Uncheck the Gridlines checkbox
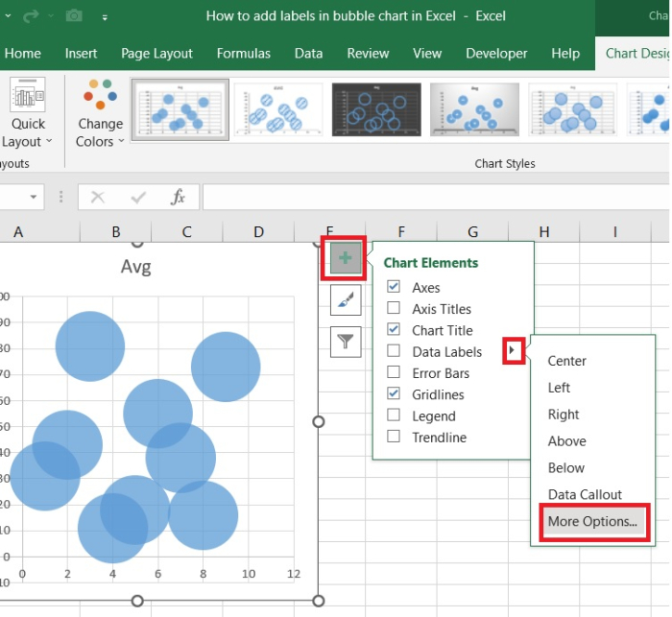This screenshot has width=672, height=617. (394, 393)
